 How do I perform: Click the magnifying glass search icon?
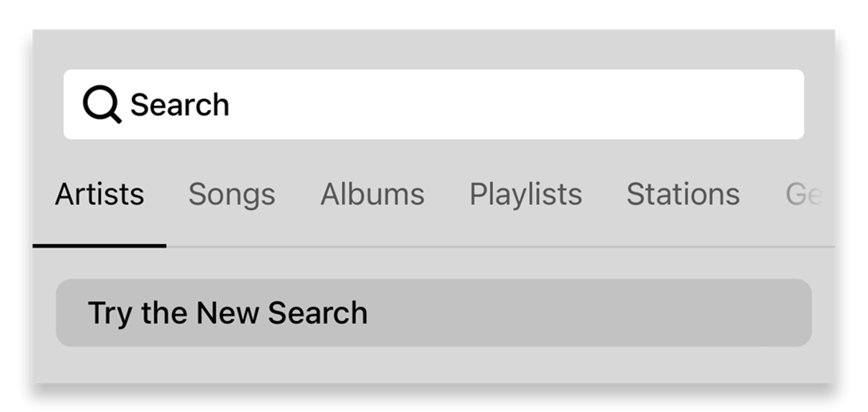coord(102,104)
